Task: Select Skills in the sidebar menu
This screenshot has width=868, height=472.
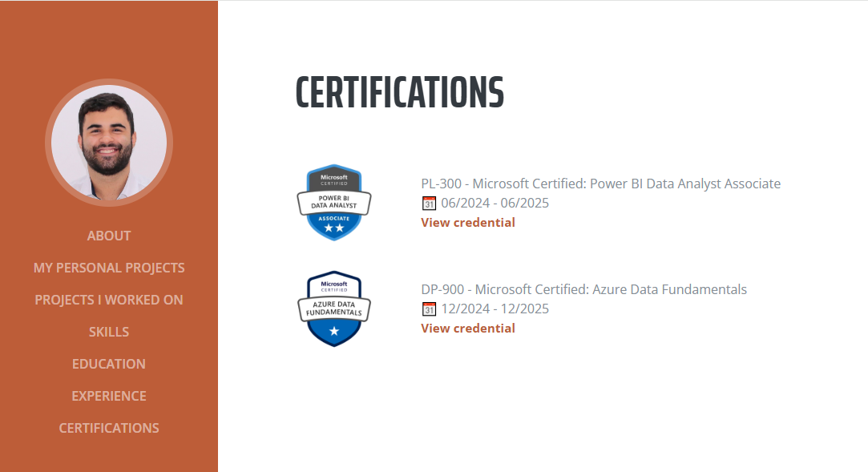Action: pos(109,332)
